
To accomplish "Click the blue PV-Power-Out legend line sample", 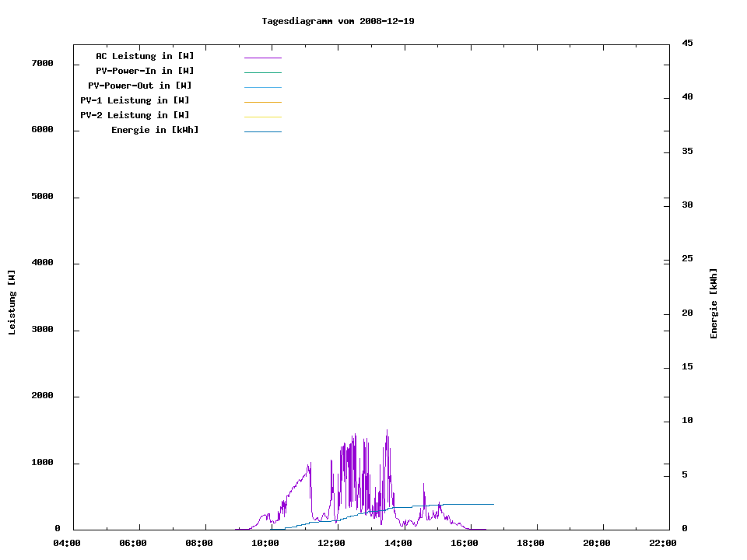I will pos(262,87).
